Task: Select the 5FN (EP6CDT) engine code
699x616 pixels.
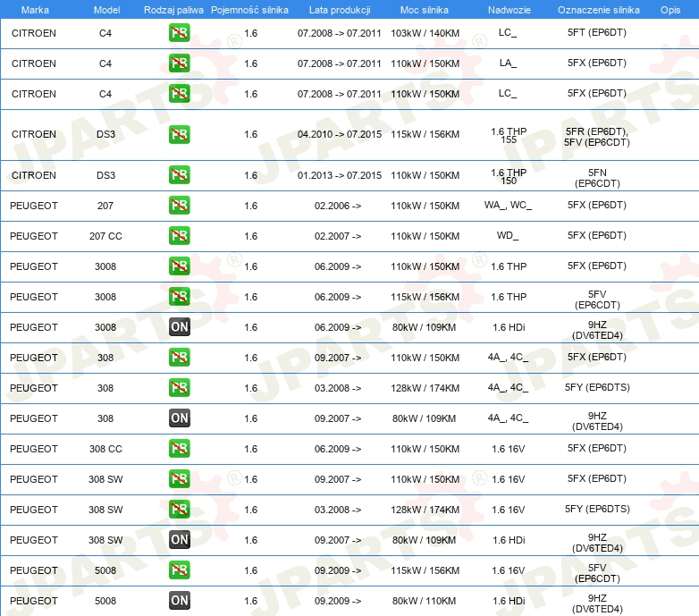Action: point(597,178)
